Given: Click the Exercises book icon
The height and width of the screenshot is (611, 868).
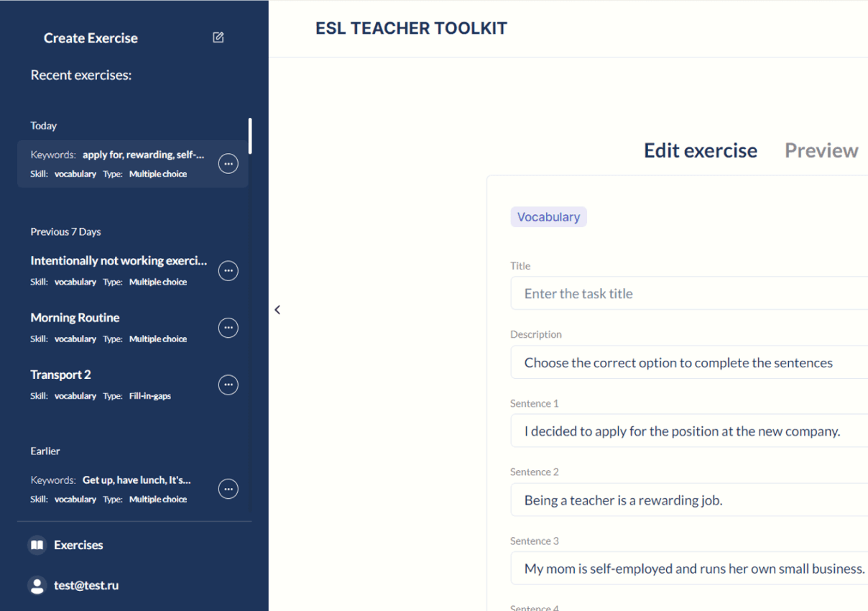Looking at the screenshot, I should click(37, 546).
